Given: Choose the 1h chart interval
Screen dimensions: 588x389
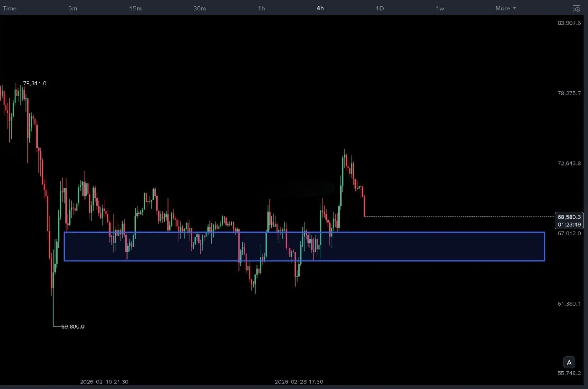Looking at the screenshot, I should pyautogui.click(x=261, y=8).
